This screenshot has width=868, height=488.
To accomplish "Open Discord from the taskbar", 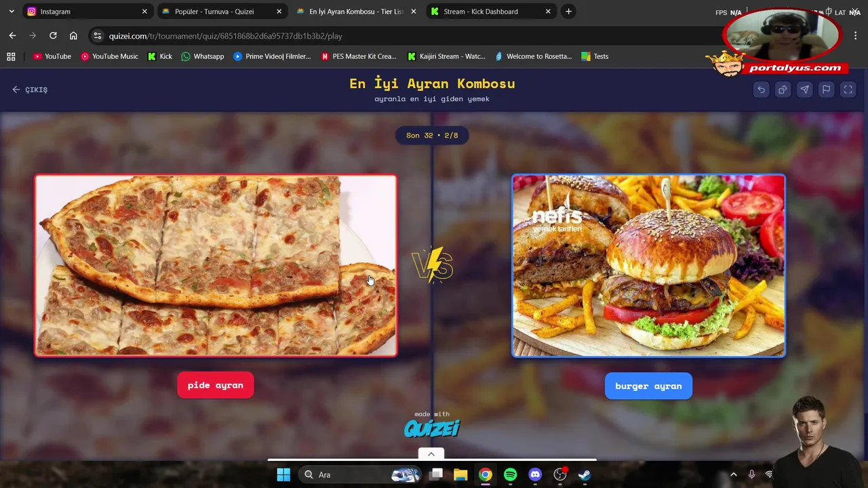I will [535, 474].
